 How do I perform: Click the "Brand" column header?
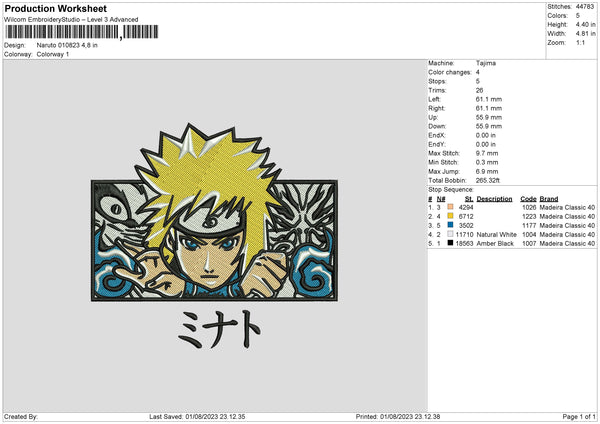coord(549,199)
